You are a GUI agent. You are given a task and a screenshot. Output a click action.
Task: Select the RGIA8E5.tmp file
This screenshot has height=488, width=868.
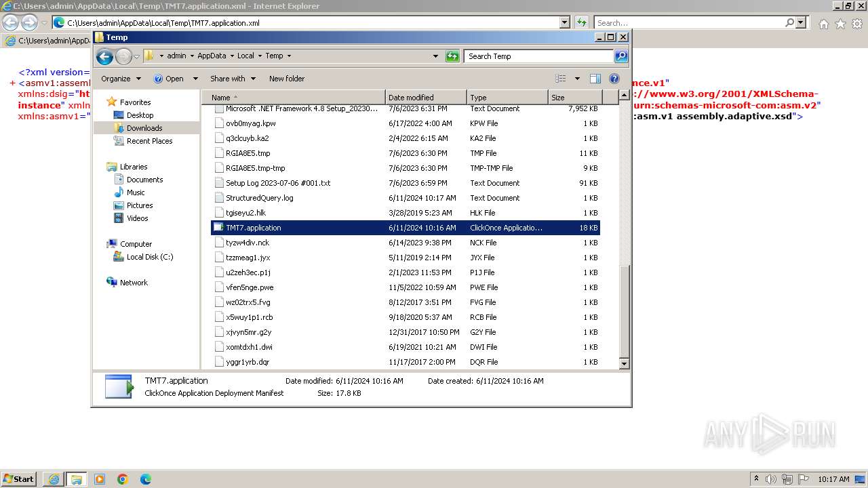[406, 153]
